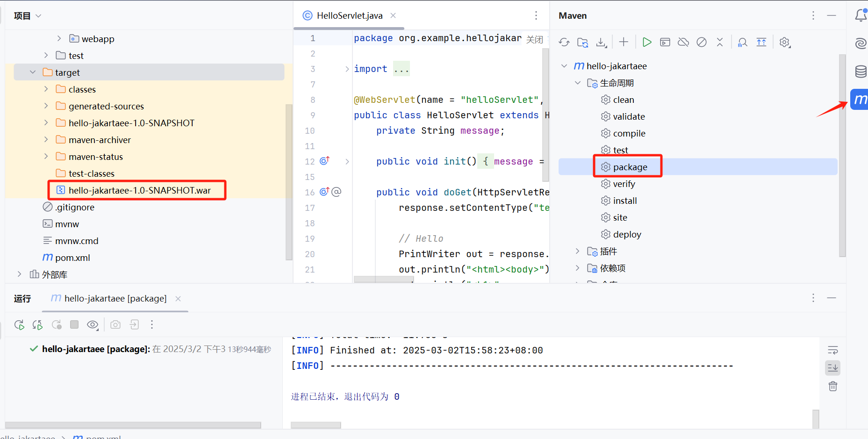Open the Database tool window icon
This screenshot has height=439, width=868.
point(861,72)
